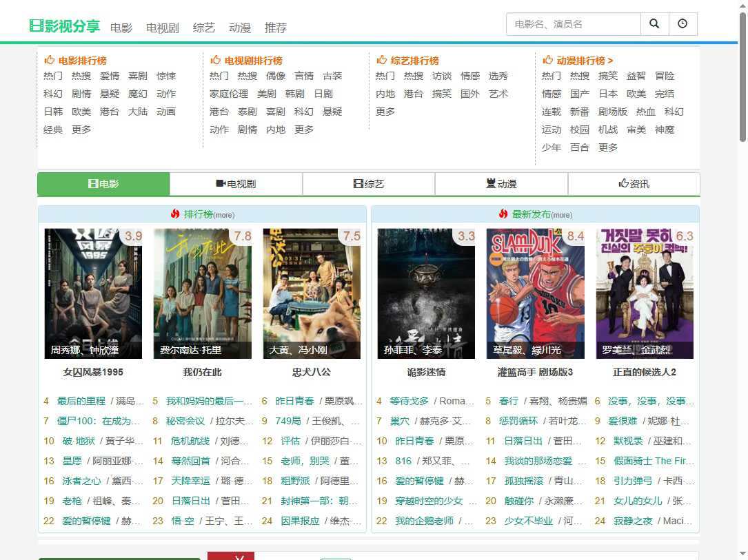
Task: Switch to the 资讯 tab
Action: pyautogui.click(x=634, y=184)
